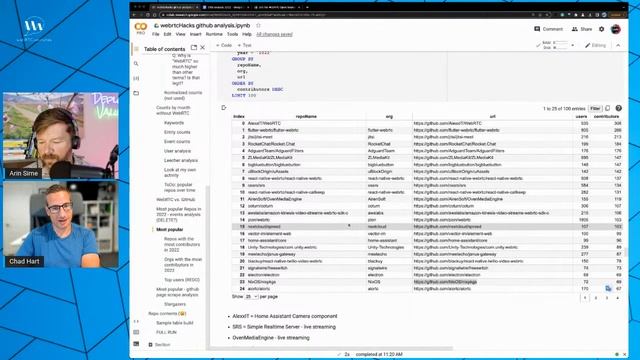Jump to Event counts section
The height and width of the screenshot is (360, 640).
(177, 142)
